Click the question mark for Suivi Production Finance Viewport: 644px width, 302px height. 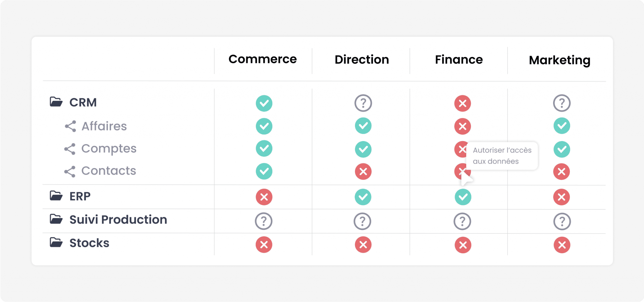[462, 221]
